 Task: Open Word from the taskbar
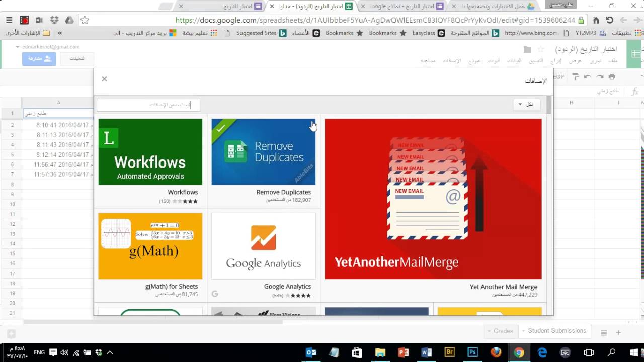click(426, 352)
